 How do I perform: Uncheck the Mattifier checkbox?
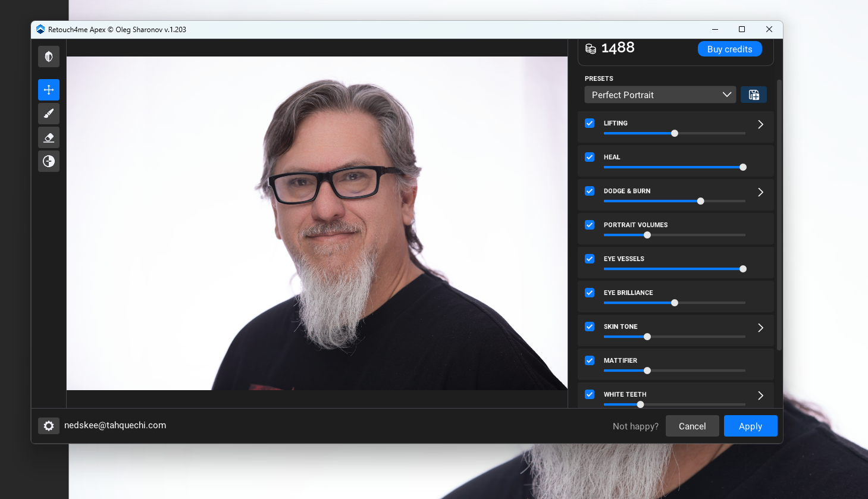[x=590, y=360]
